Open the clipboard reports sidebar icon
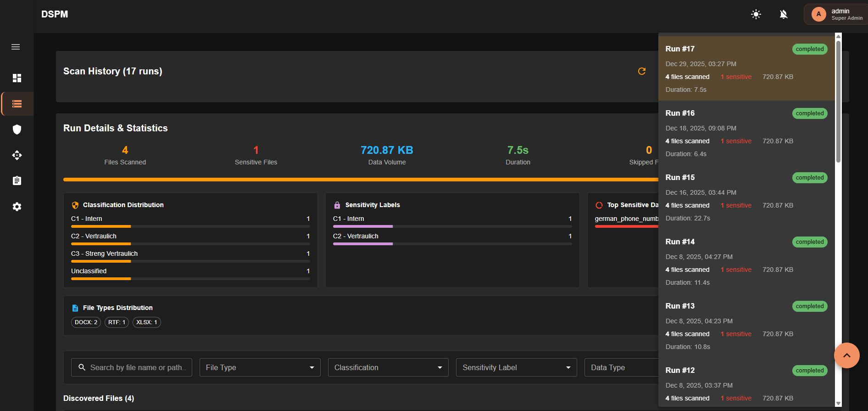 coord(17,181)
